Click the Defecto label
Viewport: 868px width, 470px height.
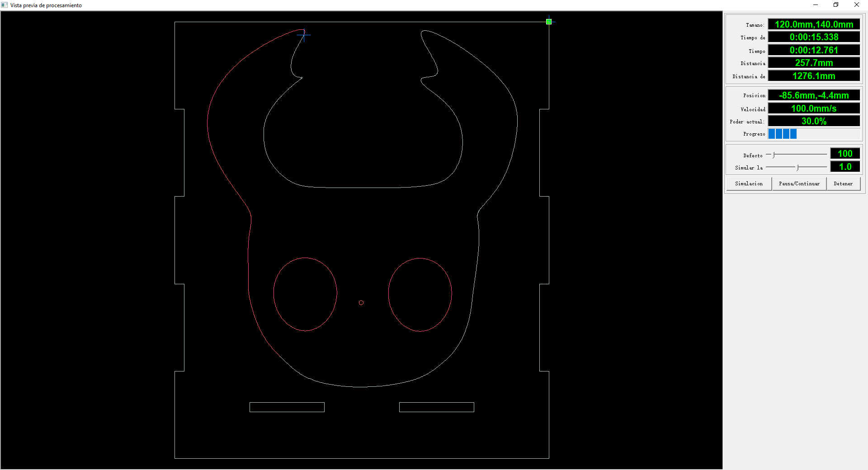753,156
